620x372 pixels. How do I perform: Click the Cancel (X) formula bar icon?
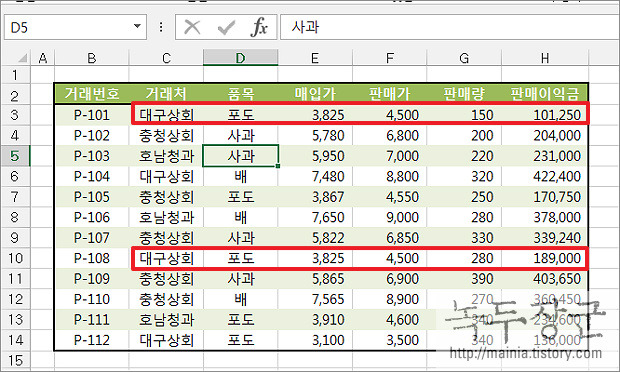192,28
